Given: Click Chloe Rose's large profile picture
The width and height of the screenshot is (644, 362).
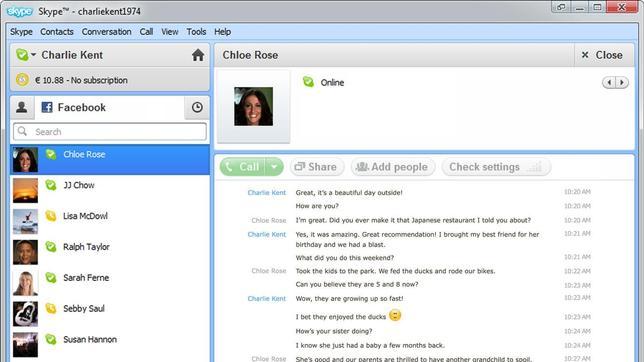Looking at the screenshot, I should pyautogui.click(x=253, y=106).
